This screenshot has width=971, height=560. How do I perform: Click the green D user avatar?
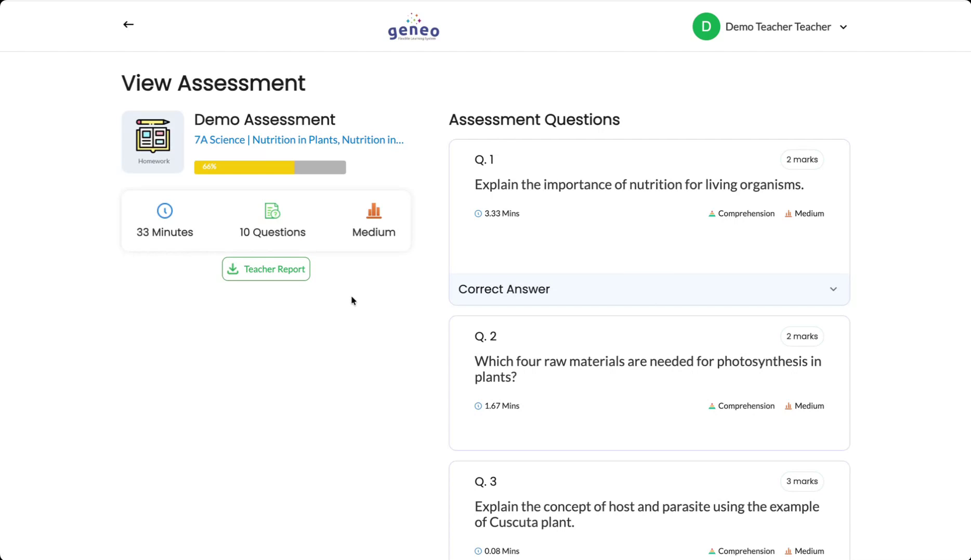coord(705,26)
